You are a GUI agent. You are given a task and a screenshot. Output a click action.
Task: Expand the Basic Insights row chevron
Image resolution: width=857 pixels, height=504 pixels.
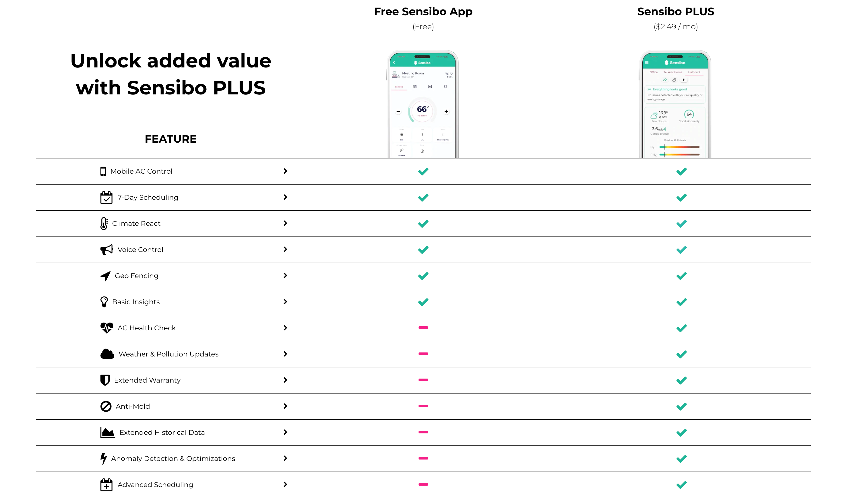285,302
